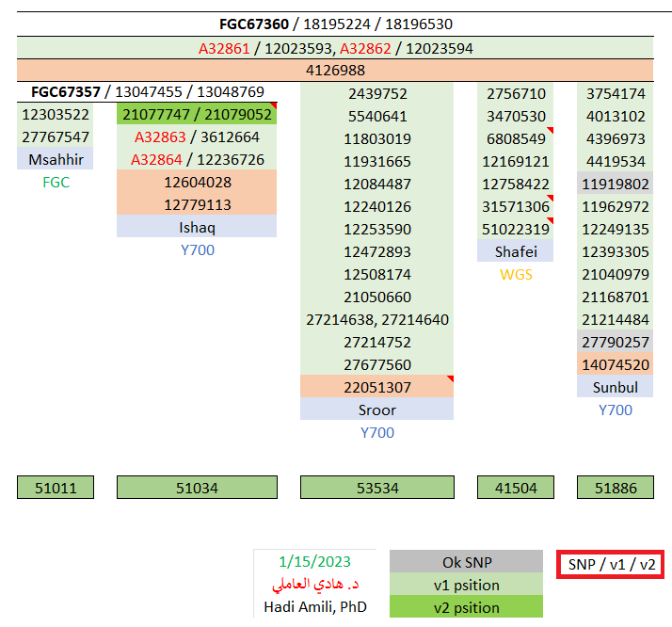
Task: Select the v2 psition legend swatch
Action: click(466, 607)
